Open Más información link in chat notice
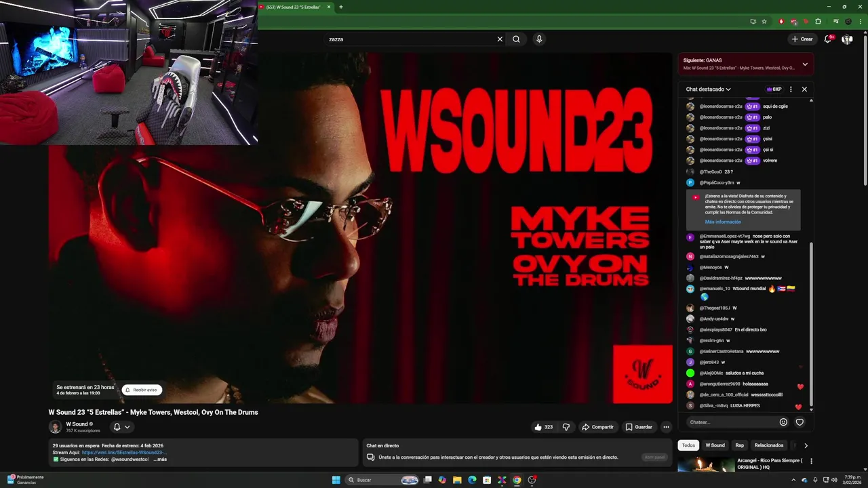This screenshot has height=488, width=868. click(723, 222)
